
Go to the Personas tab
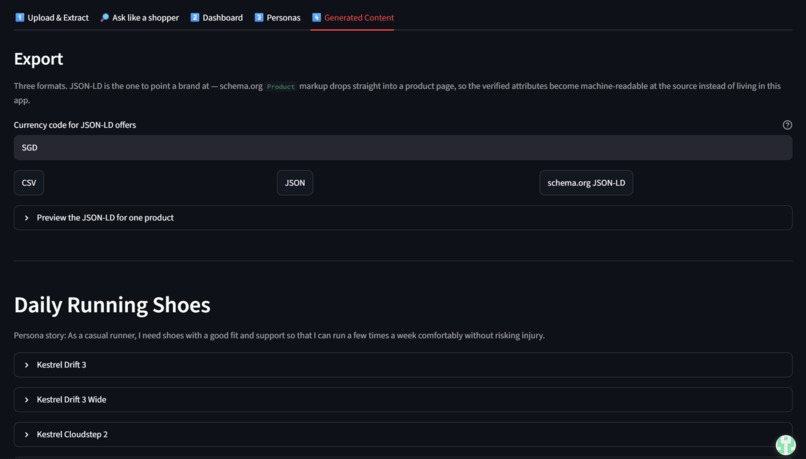pos(277,17)
